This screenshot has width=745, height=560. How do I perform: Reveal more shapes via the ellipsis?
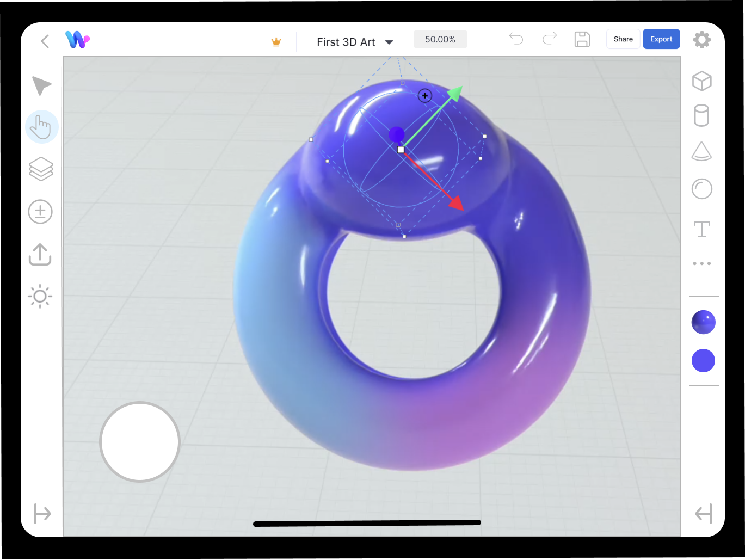702,263
